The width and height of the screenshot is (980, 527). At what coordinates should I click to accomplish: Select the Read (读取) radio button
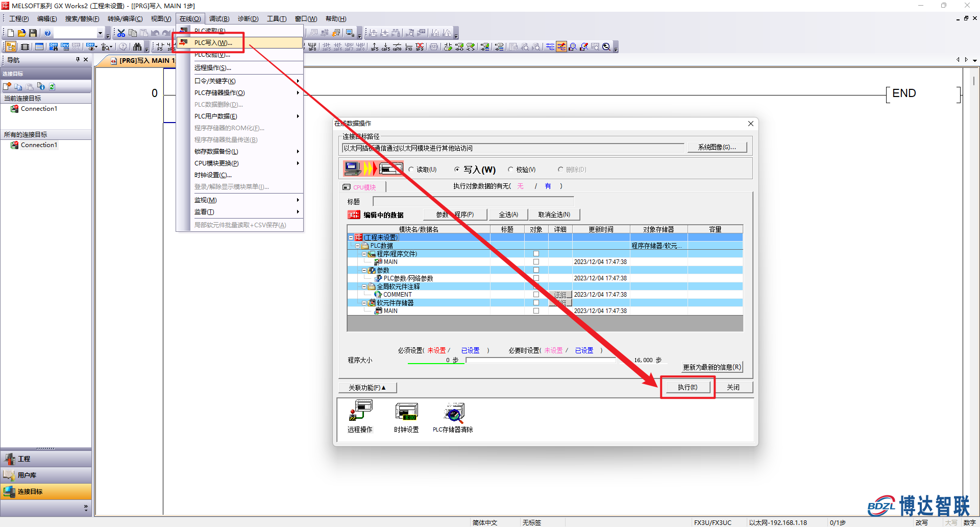point(411,170)
